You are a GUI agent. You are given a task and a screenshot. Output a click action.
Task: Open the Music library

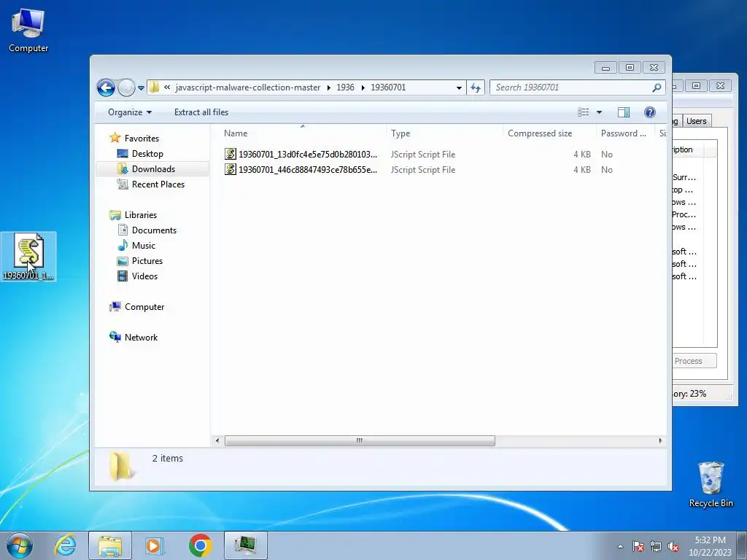[144, 245]
